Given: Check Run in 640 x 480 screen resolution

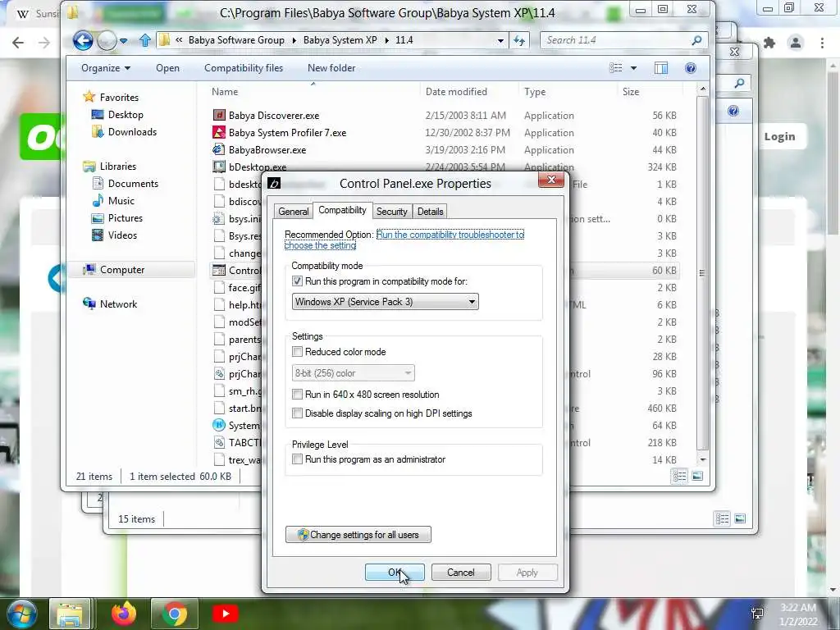Looking at the screenshot, I should [297, 395].
